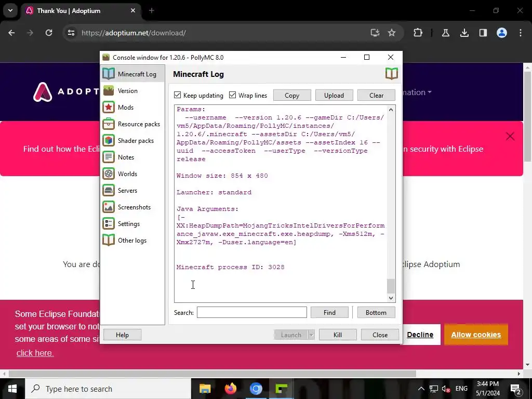Click the muted volume tray icon

(446, 389)
